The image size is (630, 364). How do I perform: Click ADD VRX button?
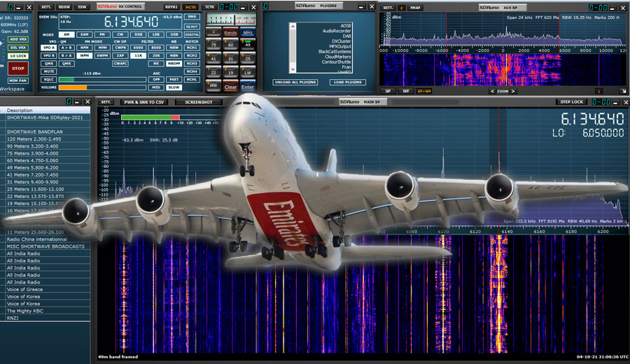coord(18,39)
